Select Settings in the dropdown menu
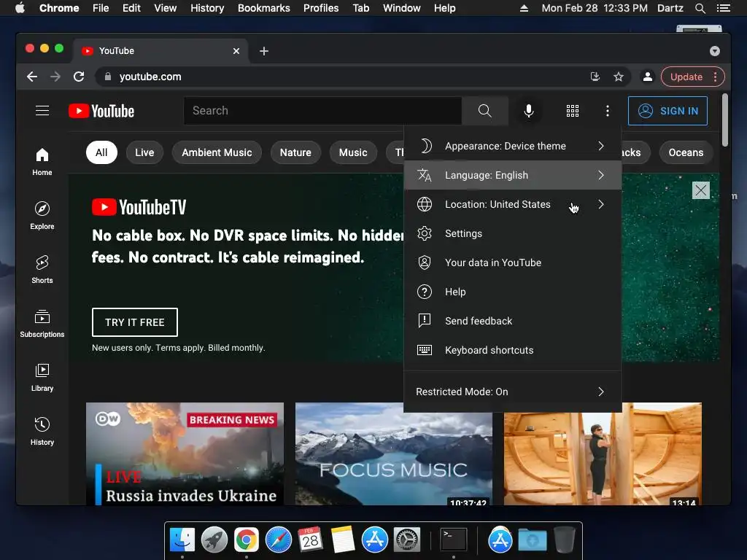Image resolution: width=747 pixels, height=560 pixels. [x=513, y=233]
